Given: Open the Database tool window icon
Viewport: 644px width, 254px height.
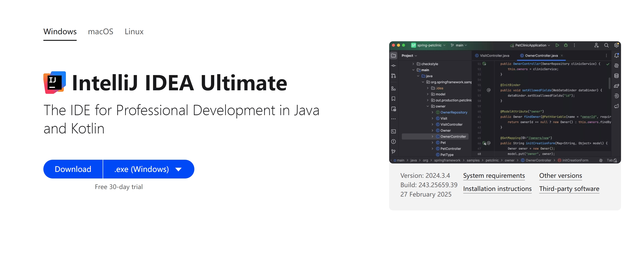Looking at the screenshot, I should (x=616, y=76).
